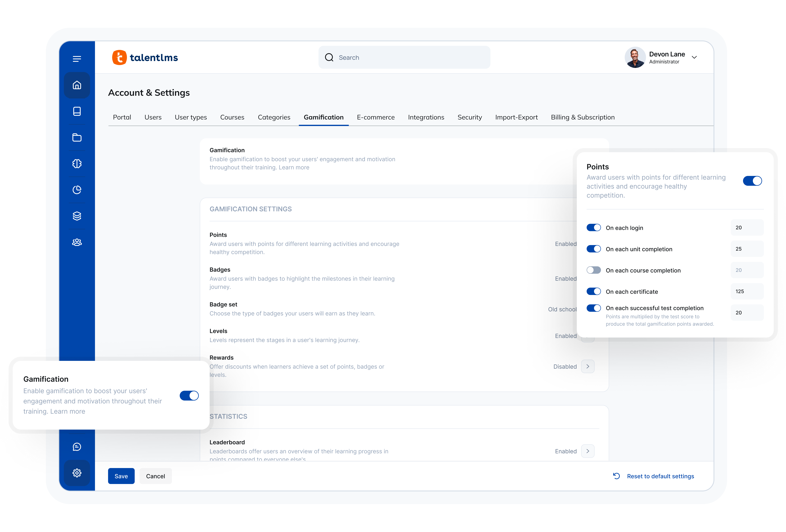Open the Billing & Subscription tab
Image resolution: width=786 pixels, height=532 pixels.
583,117
